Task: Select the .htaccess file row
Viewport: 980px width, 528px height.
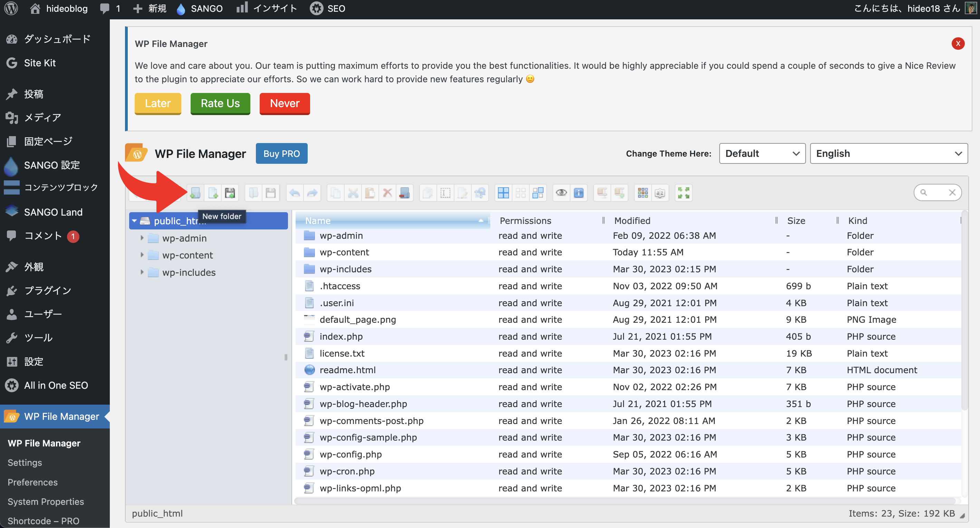Action: pos(628,286)
